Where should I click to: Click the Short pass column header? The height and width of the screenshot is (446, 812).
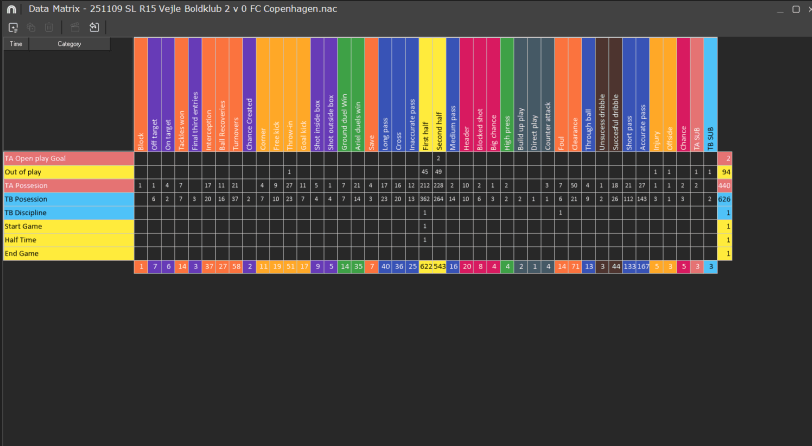(629, 94)
